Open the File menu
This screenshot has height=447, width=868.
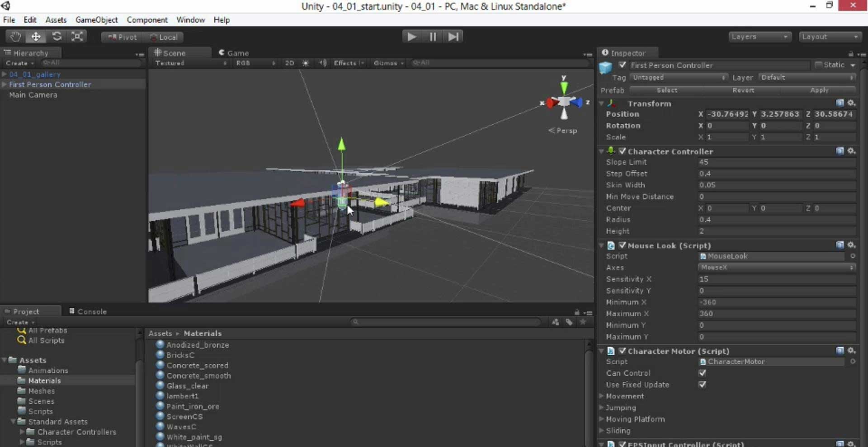pos(9,20)
